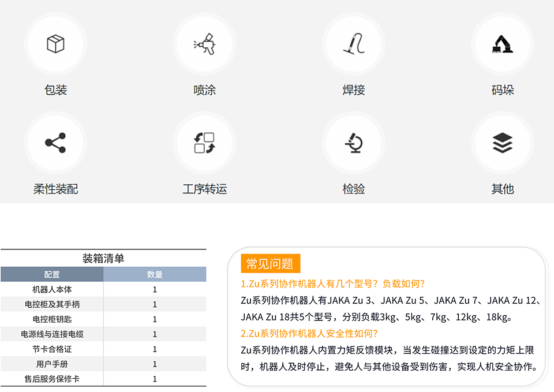
Task: Click the 包装 text label
Action: [55, 90]
